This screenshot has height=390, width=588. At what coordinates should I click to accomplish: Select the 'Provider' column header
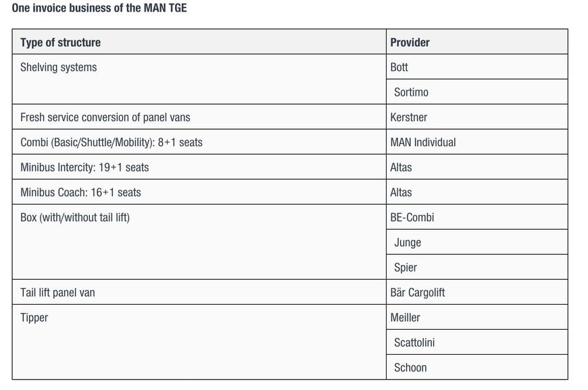477,42
